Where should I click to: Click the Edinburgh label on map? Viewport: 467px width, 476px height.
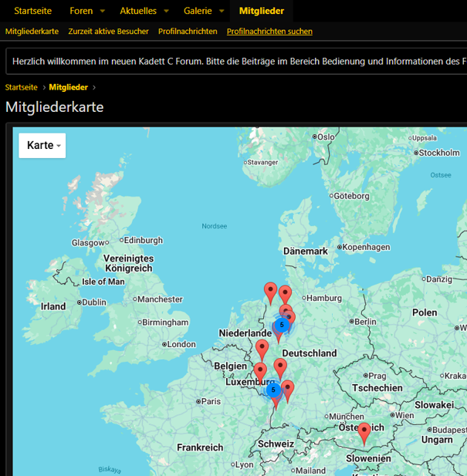(x=144, y=241)
